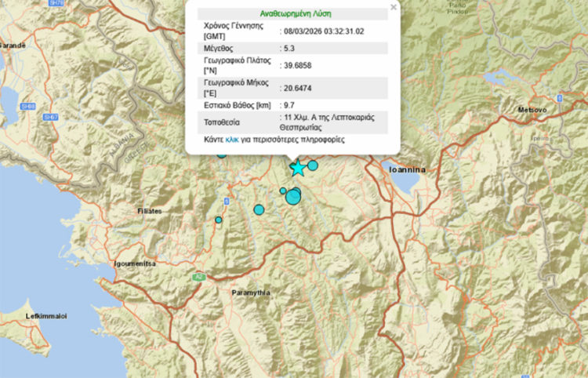Click the Filiates town label
588x378 pixels.
point(147,211)
